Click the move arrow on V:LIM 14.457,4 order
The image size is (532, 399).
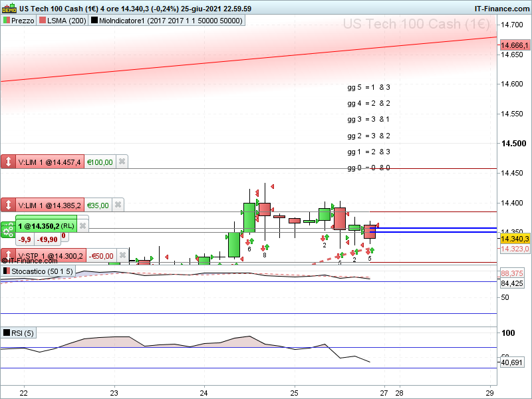point(8,162)
